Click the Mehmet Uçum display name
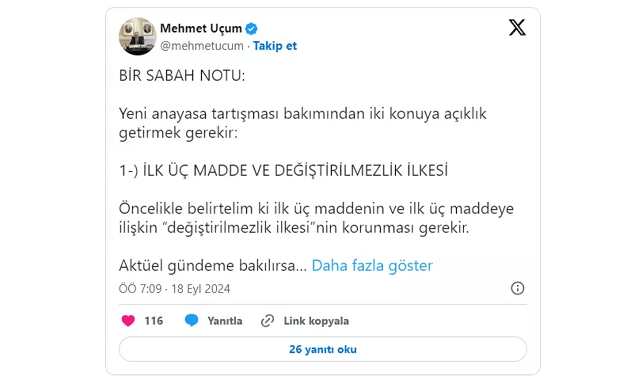 coord(201,28)
